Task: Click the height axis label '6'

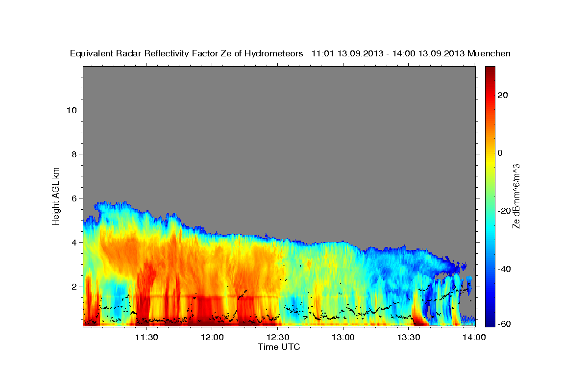Action: (74, 198)
